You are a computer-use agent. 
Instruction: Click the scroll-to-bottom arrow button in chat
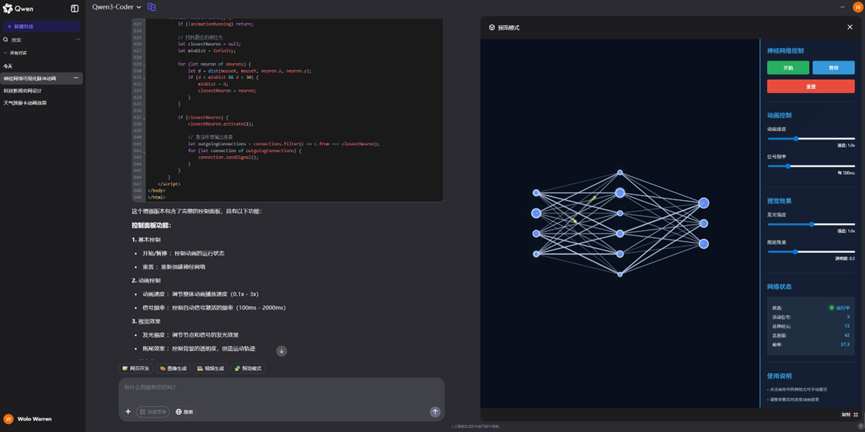281,351
